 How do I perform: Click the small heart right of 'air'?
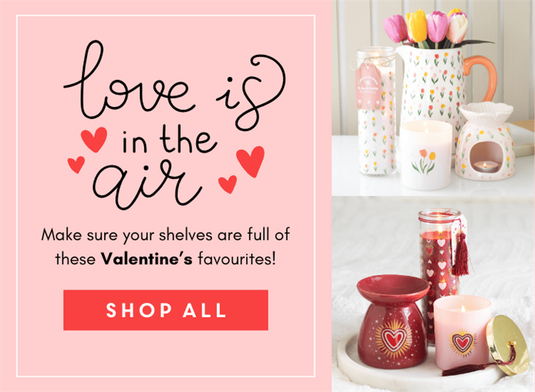pos(227,184)
